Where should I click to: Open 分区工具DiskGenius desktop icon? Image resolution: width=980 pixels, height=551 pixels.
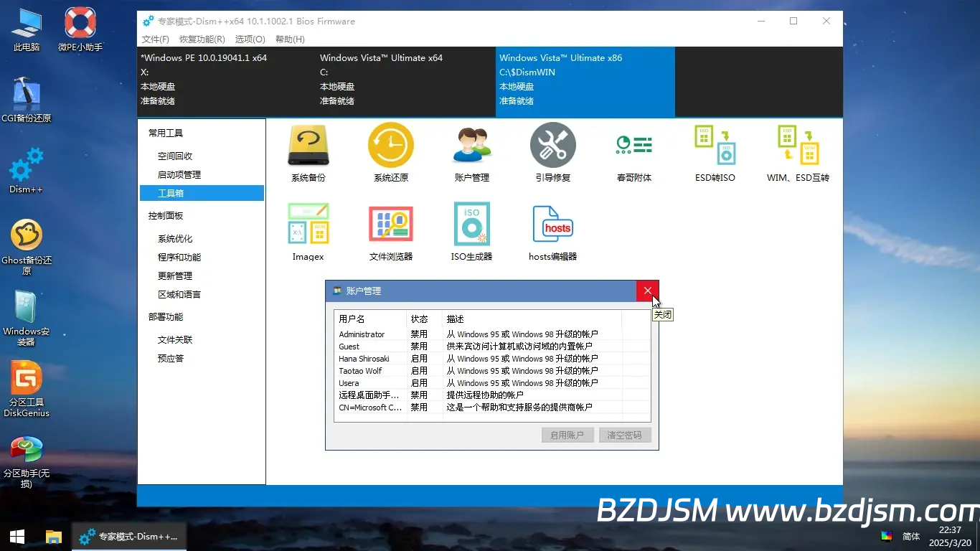pyautogui.click(x=27, y=389)
